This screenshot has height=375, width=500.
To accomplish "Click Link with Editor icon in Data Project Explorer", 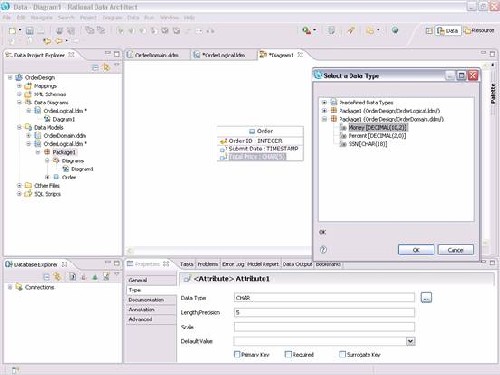I will tap(106, 68).
